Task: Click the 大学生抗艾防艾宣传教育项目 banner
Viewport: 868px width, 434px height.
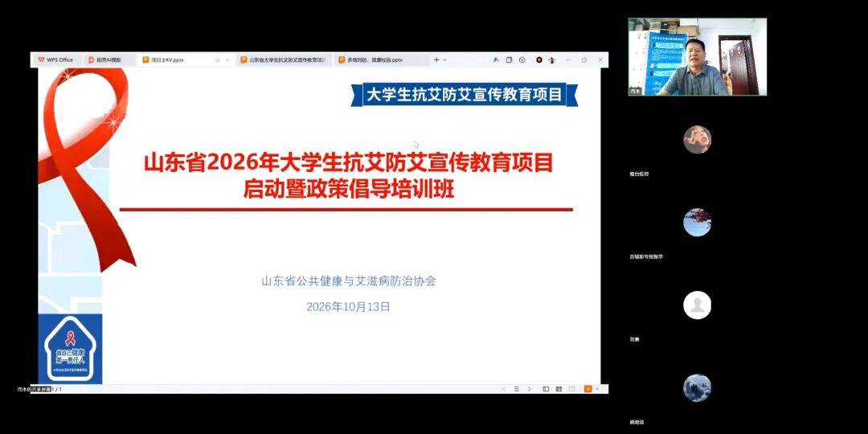Action: tap(465, 95)
